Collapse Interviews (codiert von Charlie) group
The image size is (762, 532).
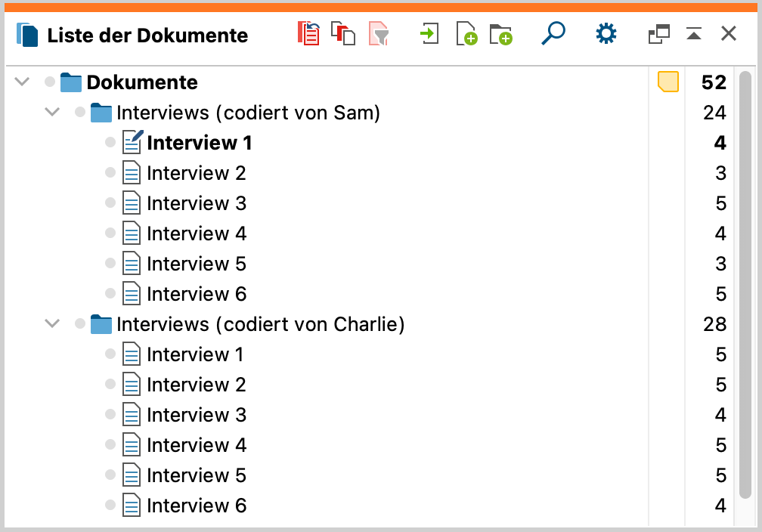tap(52, 324)
